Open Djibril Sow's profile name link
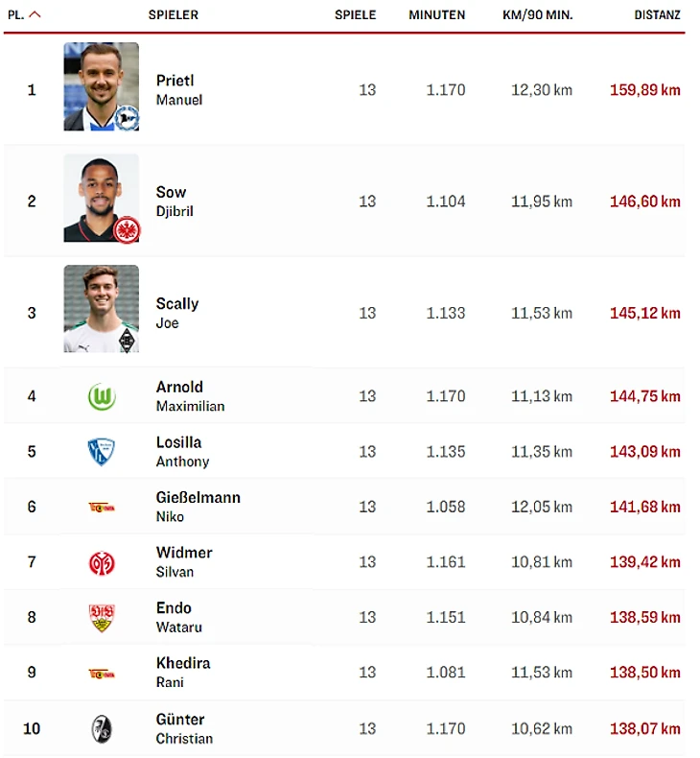 (x=175, y=201)
